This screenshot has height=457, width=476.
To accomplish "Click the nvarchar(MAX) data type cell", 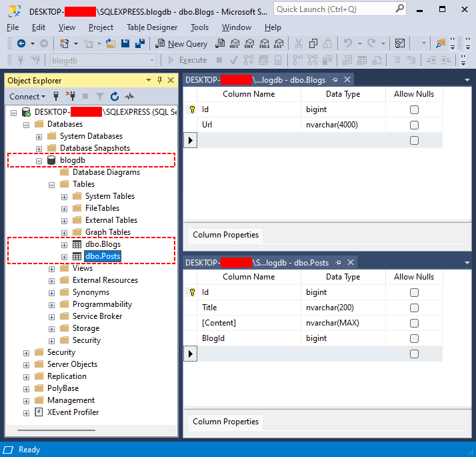I will pyautogui.click(x=343, y=323).
